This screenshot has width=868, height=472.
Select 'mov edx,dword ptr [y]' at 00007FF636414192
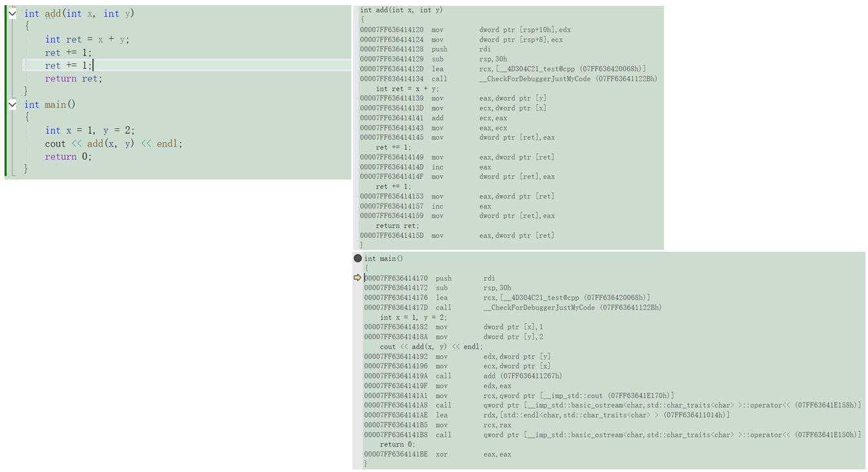(457, 356)
